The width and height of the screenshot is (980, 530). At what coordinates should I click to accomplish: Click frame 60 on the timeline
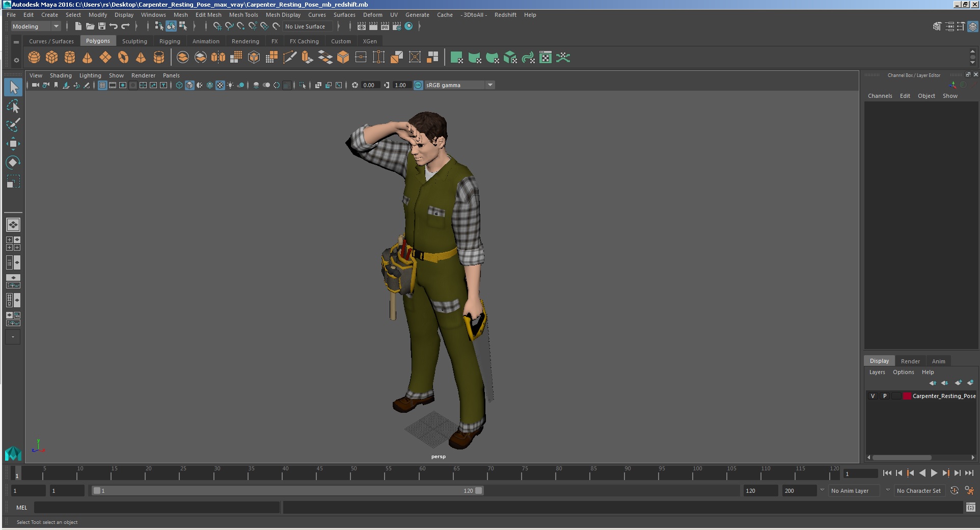click(x=422, y=473)
